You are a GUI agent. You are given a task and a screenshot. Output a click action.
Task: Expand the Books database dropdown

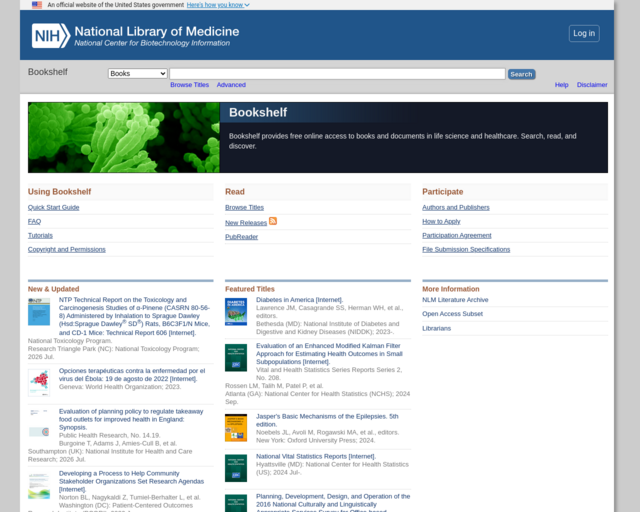point(138,73)
